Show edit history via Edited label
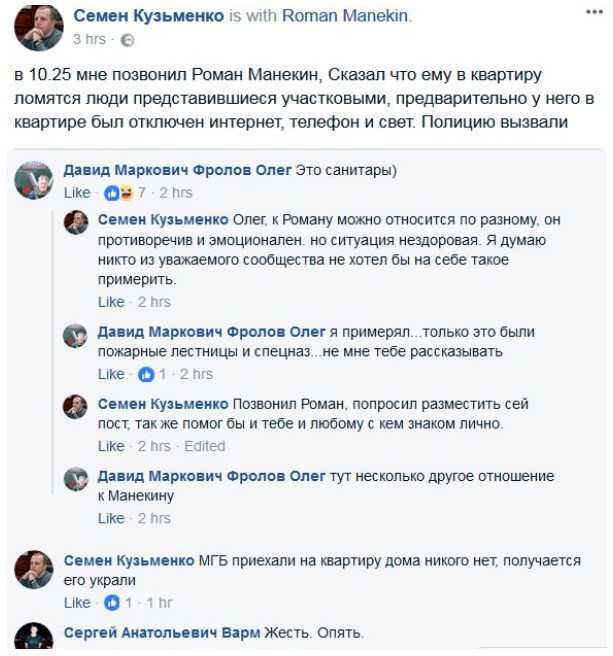 pyautogui.click(x=205, y=446)
